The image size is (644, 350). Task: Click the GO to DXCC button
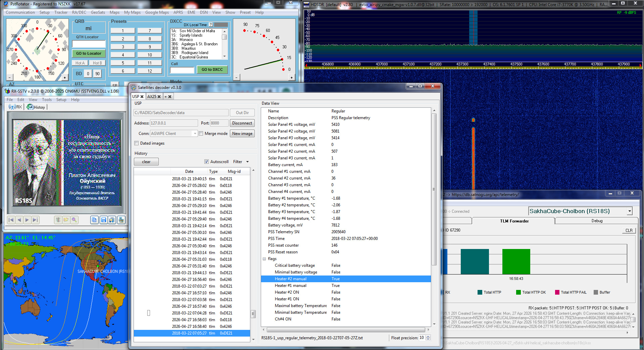click(x=212, y=69)
